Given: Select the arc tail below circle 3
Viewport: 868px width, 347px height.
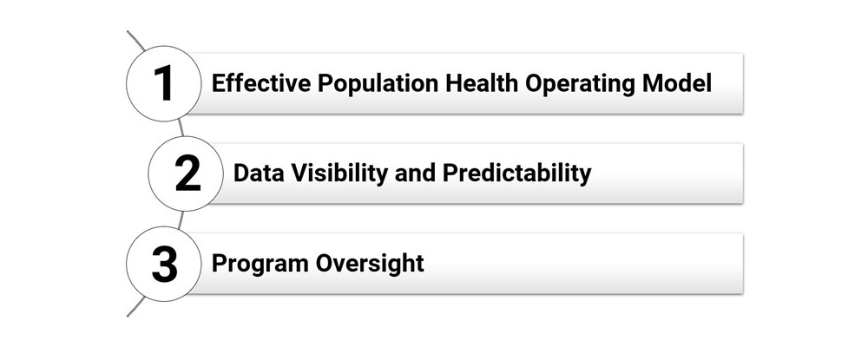Looking at the screenshot, I should [135, 306].
